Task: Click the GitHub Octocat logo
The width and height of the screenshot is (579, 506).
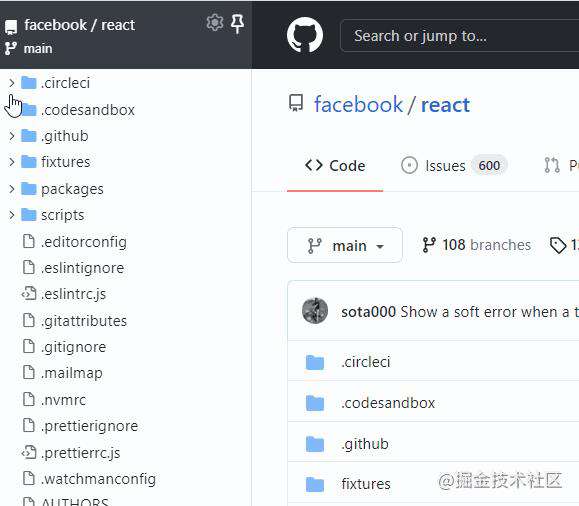Action: pos(305,35)
